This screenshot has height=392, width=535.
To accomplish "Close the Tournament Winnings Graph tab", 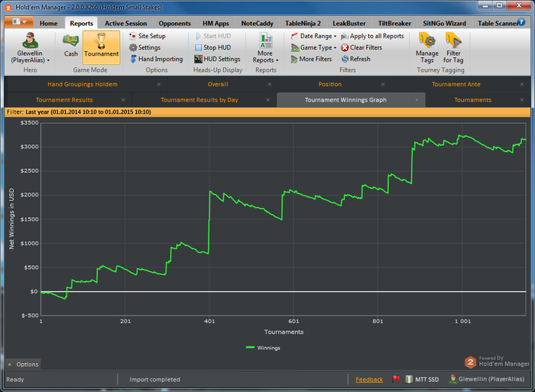I will point(417,100).
